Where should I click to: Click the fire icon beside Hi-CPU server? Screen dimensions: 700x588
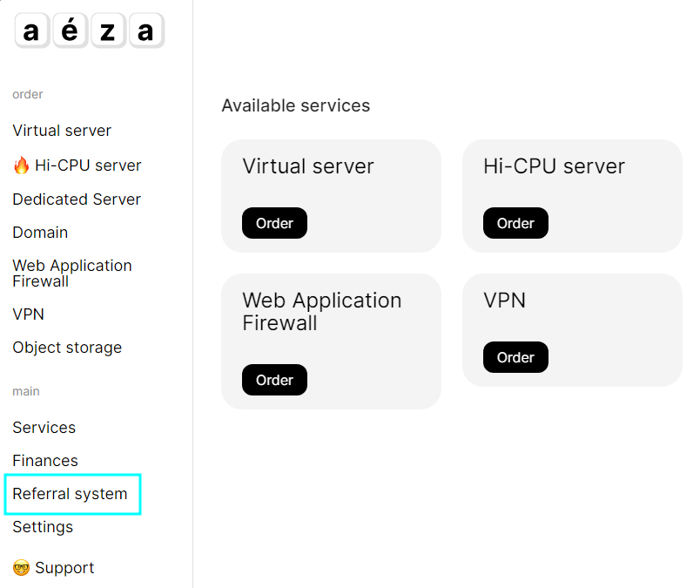(x=22, y=166)
